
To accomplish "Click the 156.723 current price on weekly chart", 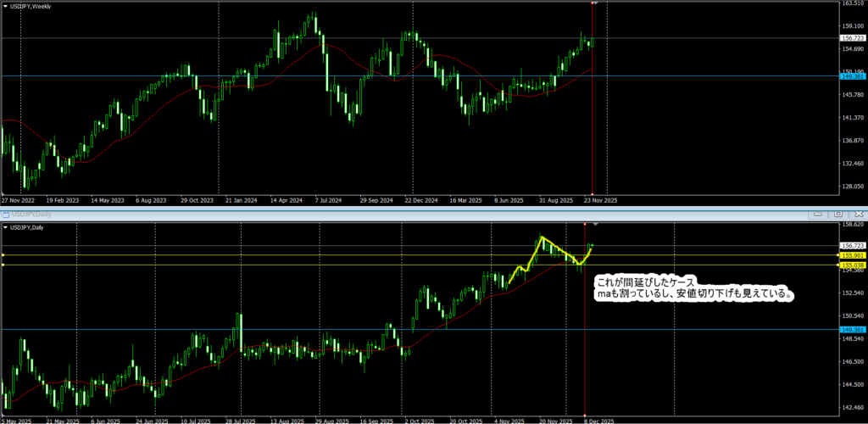I will (x=852, y=38).
